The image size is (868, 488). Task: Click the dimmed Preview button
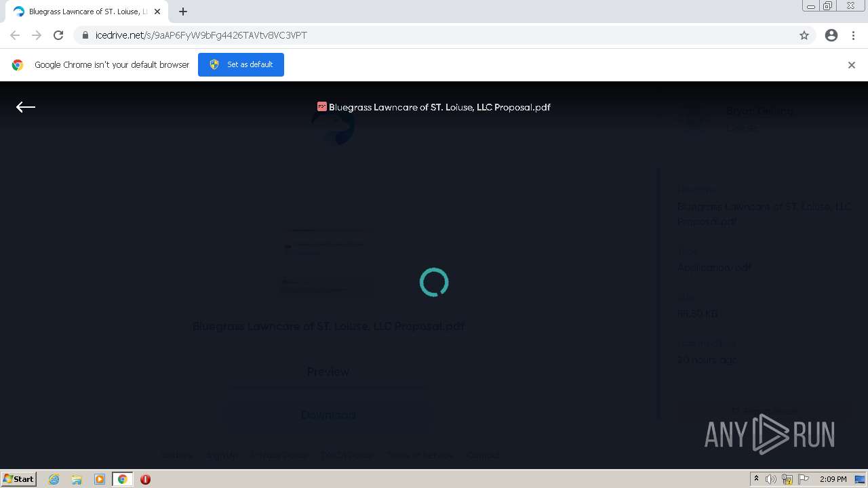(x=328, y=371)
